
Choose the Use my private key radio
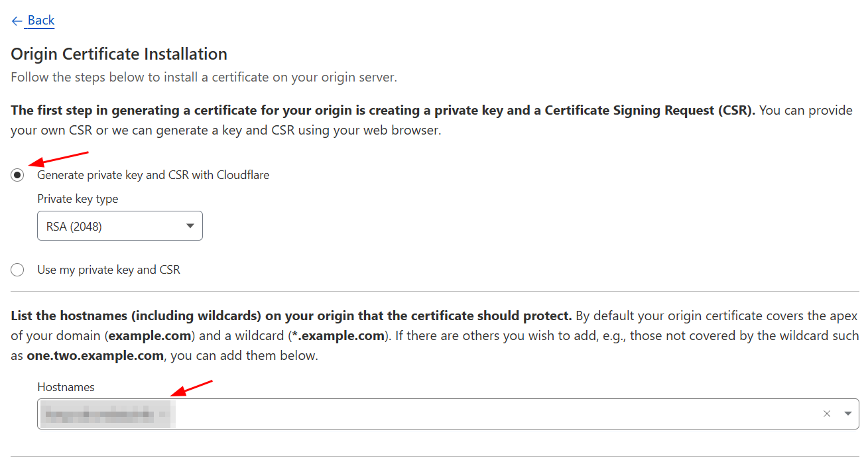(x=17, y=270)
